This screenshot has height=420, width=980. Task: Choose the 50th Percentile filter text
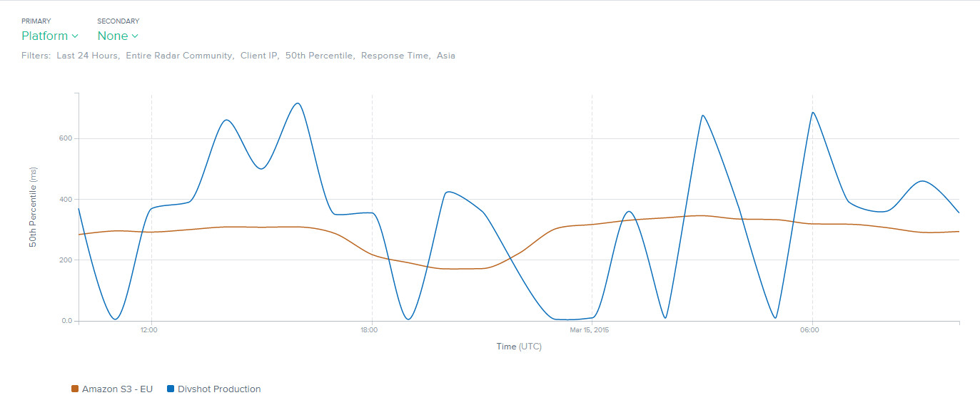(x=319, y=56)
